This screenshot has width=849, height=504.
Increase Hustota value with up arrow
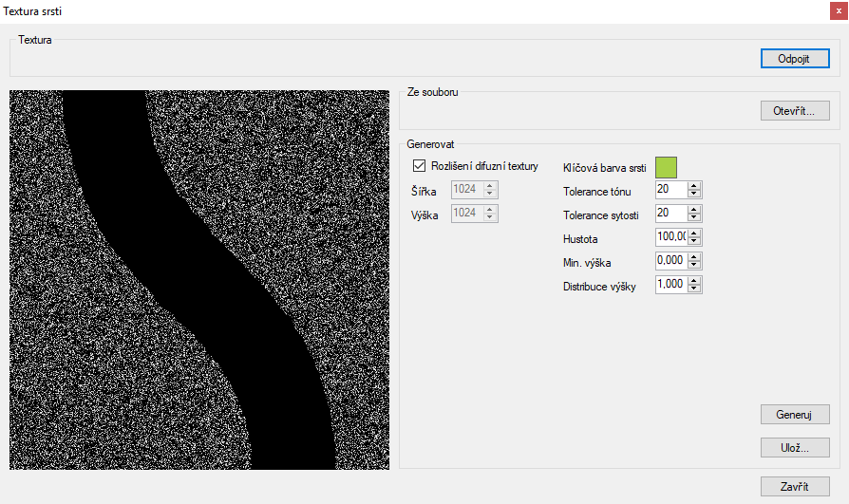tap(694, 233)
